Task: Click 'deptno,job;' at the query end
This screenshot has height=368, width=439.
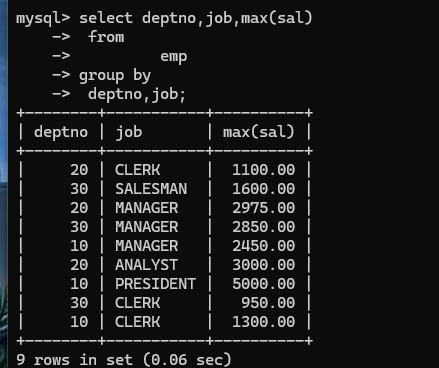Action: click(x=137, y=94)
